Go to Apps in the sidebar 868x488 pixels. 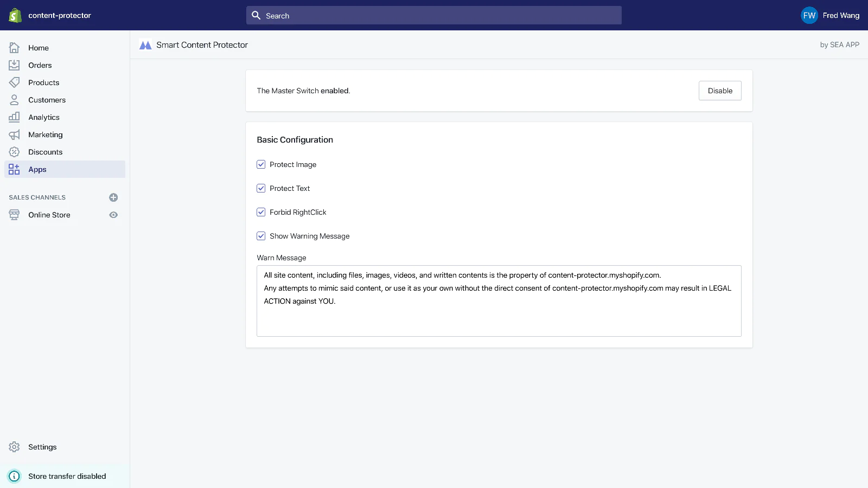(37, 169)
